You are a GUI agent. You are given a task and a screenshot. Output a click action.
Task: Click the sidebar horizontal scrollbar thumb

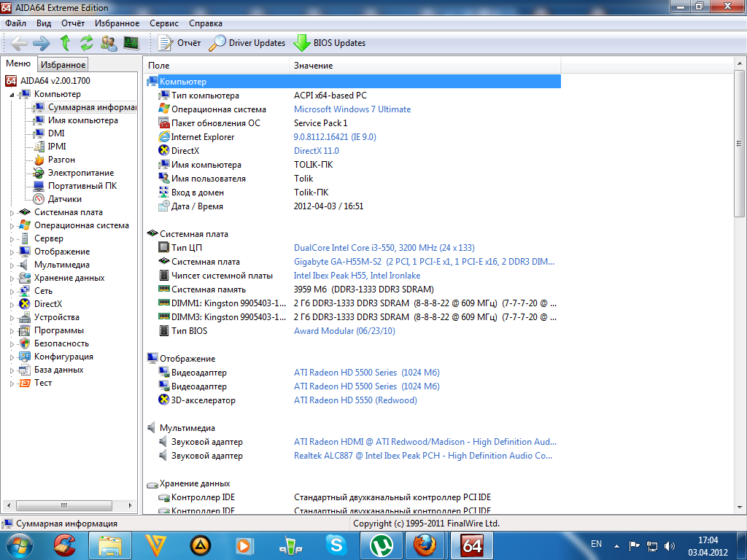[x=64, y=505]
